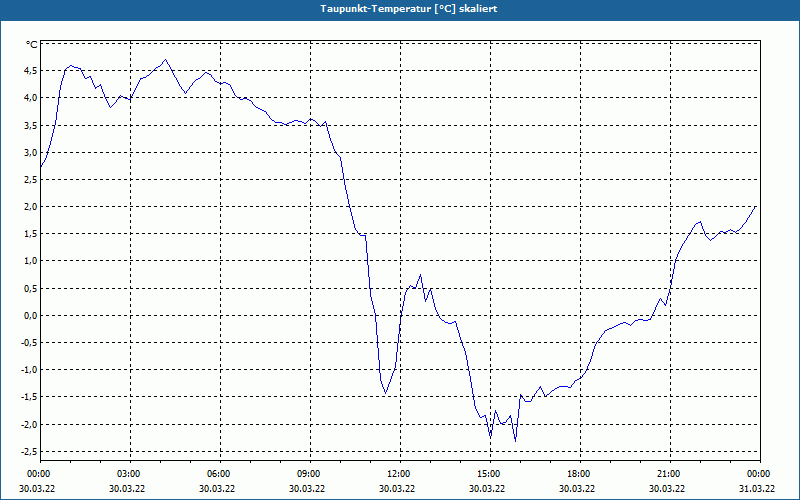Click the 30.03.22 date under 12:00
This screenshot has width=800, height=500.
pos(397,488)
